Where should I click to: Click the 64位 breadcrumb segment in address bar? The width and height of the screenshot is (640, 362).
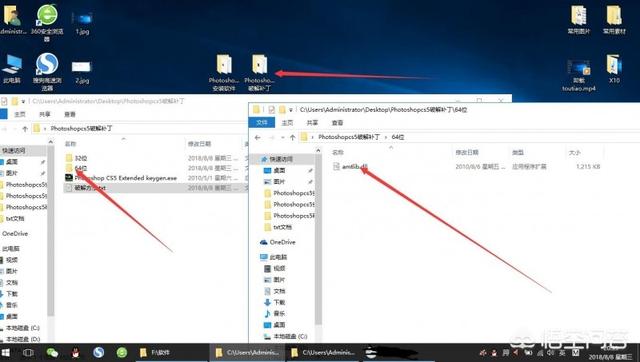(x=398, y=137)
